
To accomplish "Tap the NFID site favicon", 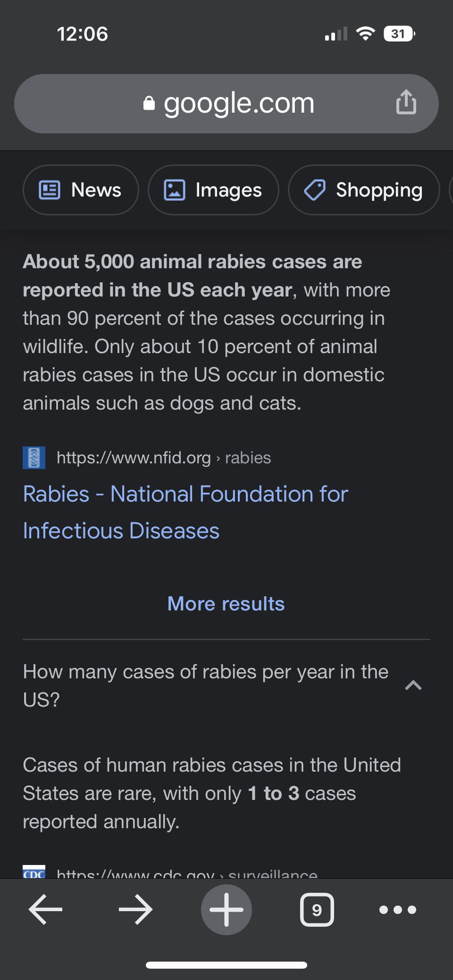I will coord(34,458).
